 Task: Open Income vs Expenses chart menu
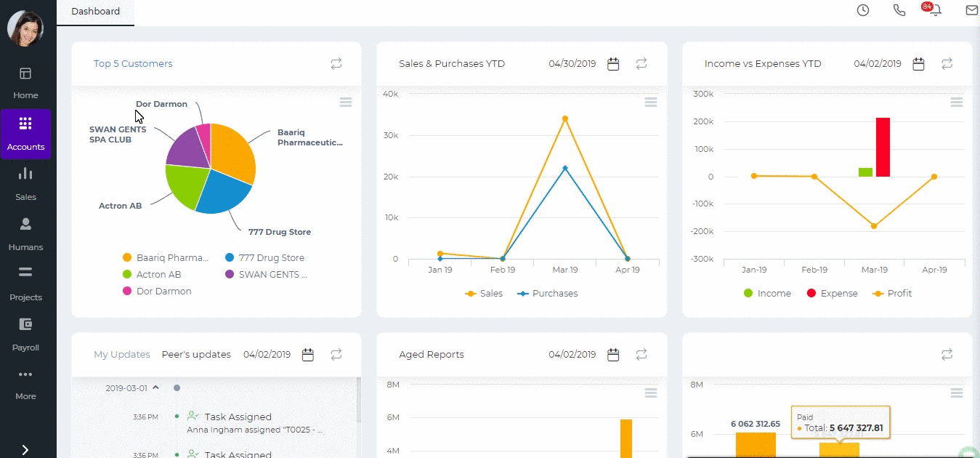coord(957,103)
